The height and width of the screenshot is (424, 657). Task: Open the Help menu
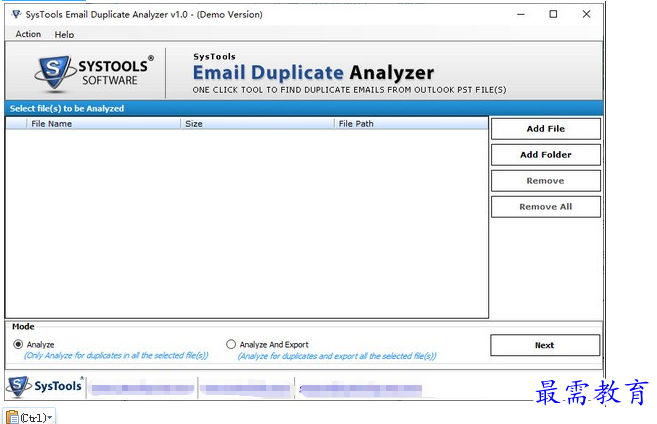[64, 34]
